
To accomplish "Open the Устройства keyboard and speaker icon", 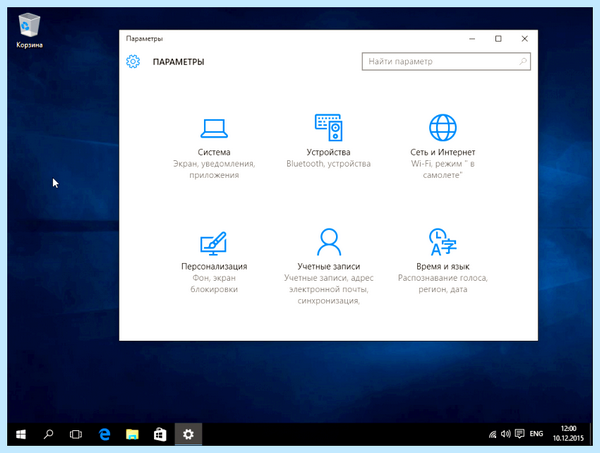I will coord(328,127).
